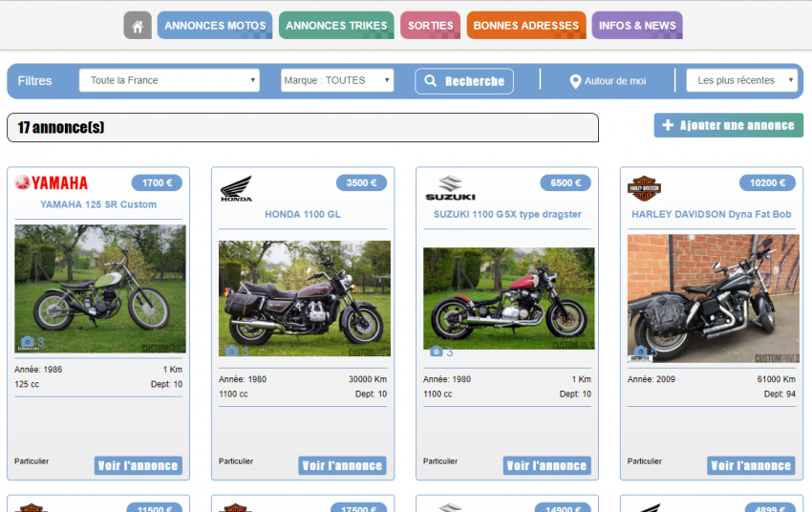
Task: Click the 17 annonce(s) results count
Action: 61,127
